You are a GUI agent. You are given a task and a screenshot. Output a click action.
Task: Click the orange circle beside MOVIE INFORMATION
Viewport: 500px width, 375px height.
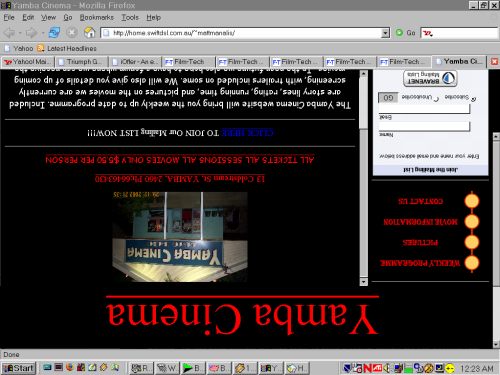pos(472,222)
